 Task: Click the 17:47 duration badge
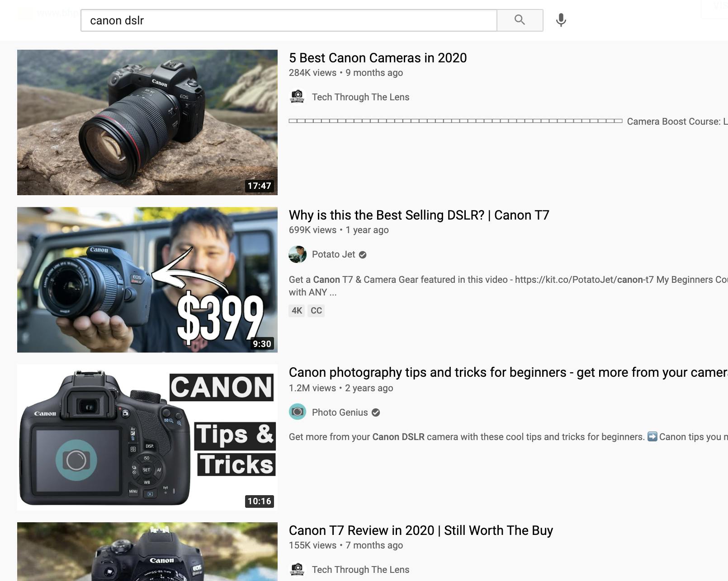click(x=260, y=186)
